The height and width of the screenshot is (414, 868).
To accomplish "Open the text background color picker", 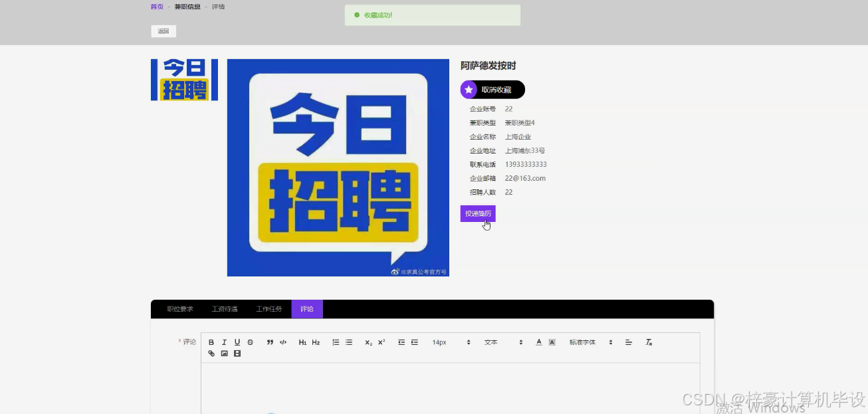I will [x=552, y=342].
